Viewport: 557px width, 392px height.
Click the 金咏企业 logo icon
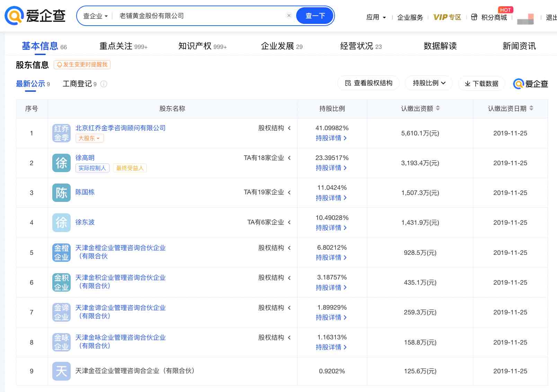click(61, 342)
